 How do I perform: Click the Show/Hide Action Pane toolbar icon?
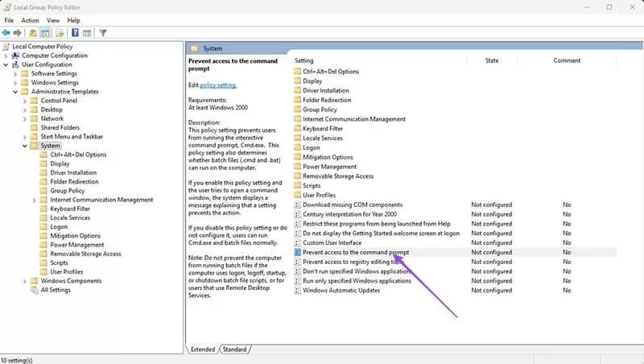click(87, 33)
